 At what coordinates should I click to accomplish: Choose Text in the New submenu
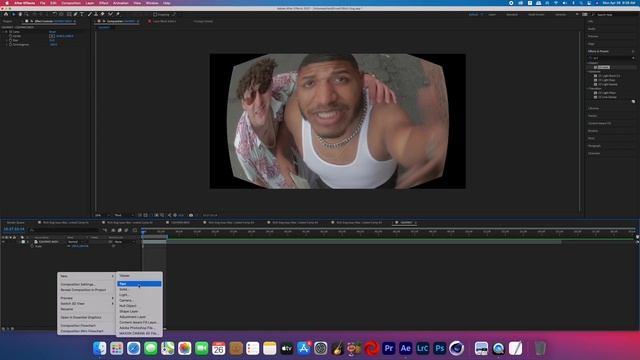139,284
